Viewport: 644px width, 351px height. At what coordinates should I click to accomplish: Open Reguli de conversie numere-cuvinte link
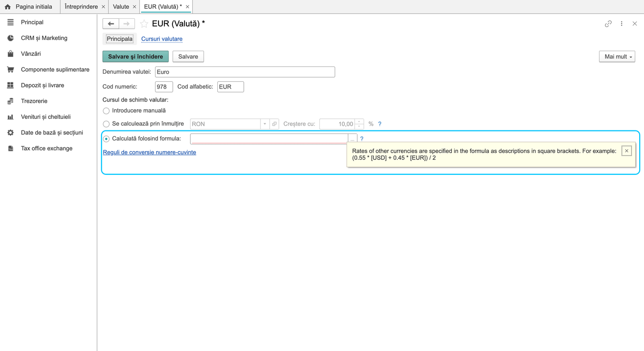pos(149,153)
